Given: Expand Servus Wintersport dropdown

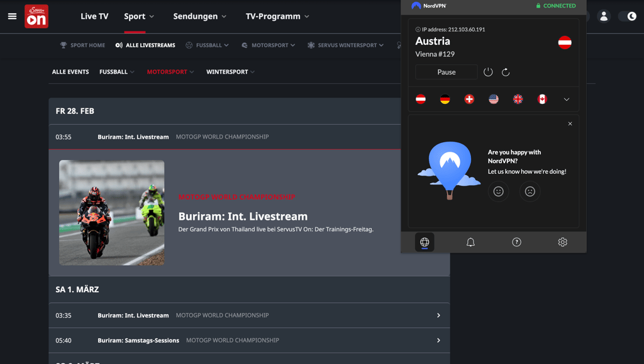Looking at the screenshot, I should [x=350, y=45].
